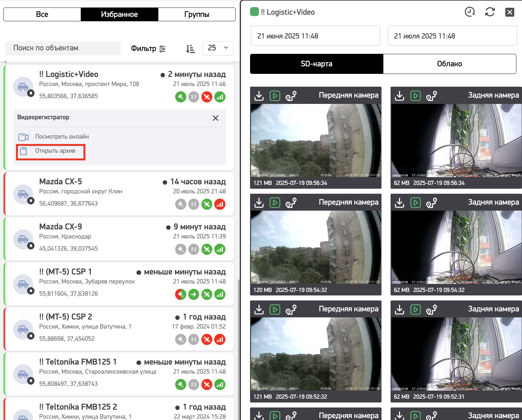Play rear camera video 09:56:34

pyautogui.click(x=416, y=96)
